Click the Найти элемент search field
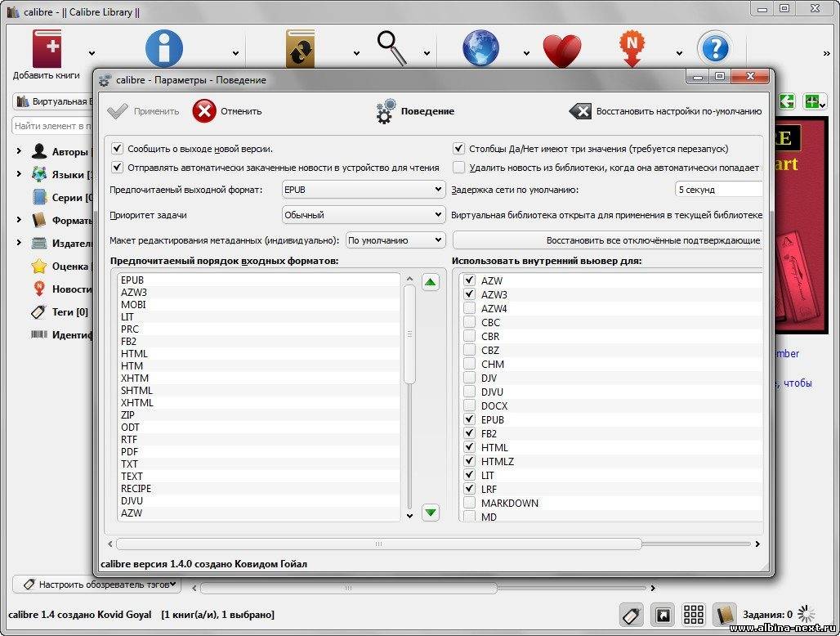Viewport: 840px width, 636px height. coord(52,126)
